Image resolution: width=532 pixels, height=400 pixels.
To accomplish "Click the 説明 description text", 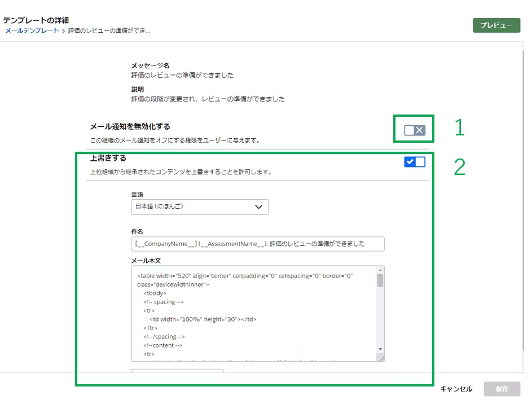I will tap(208, 99).
